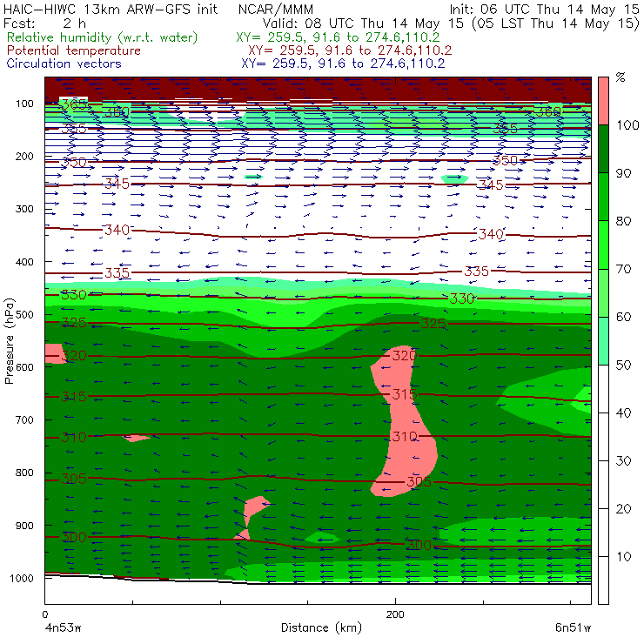The image size is (644, 644).
Task: Click the '1000' pressure axis label
Action: [x=22, y=578]
